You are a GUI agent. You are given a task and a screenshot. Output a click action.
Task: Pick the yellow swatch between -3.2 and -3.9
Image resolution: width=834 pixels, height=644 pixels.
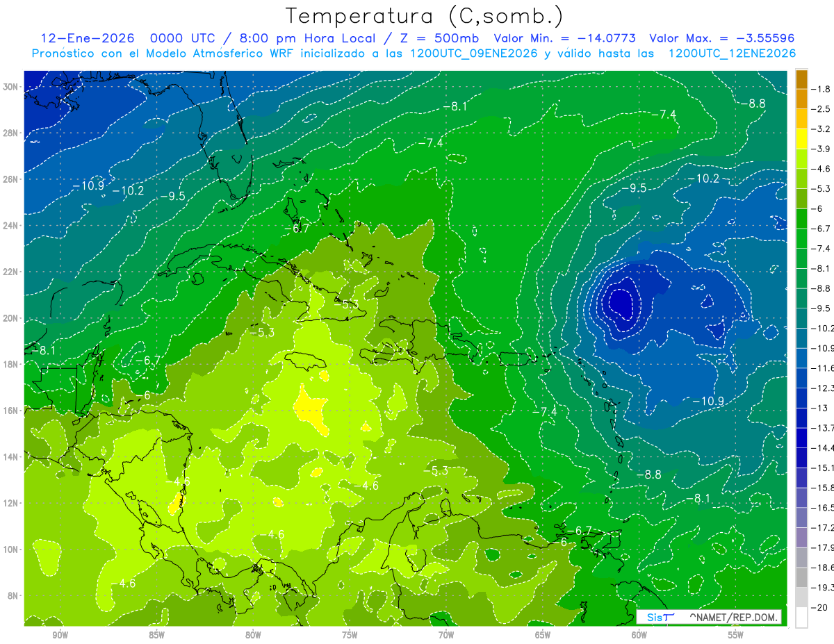click(x=801, y=139)
